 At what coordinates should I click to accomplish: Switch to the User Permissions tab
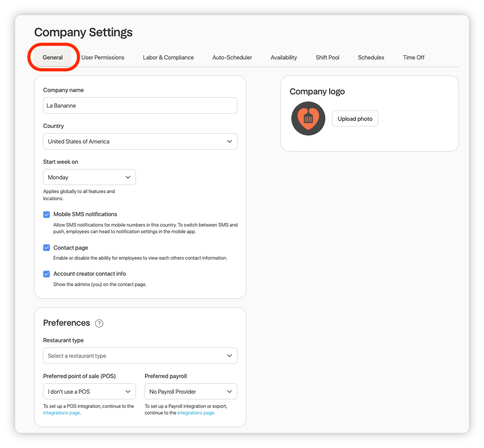click(x=103, y=58)
